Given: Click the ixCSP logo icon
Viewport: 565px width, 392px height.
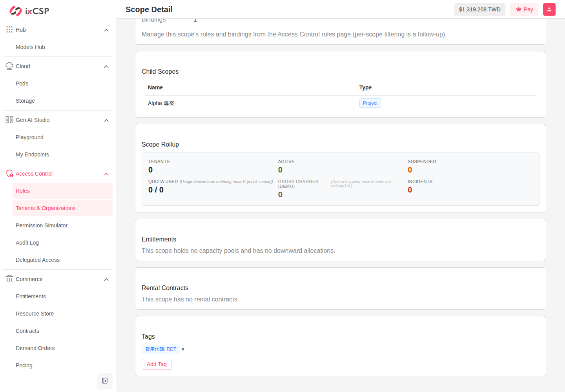Looking at the screenshot, I should tap(16, 11).
